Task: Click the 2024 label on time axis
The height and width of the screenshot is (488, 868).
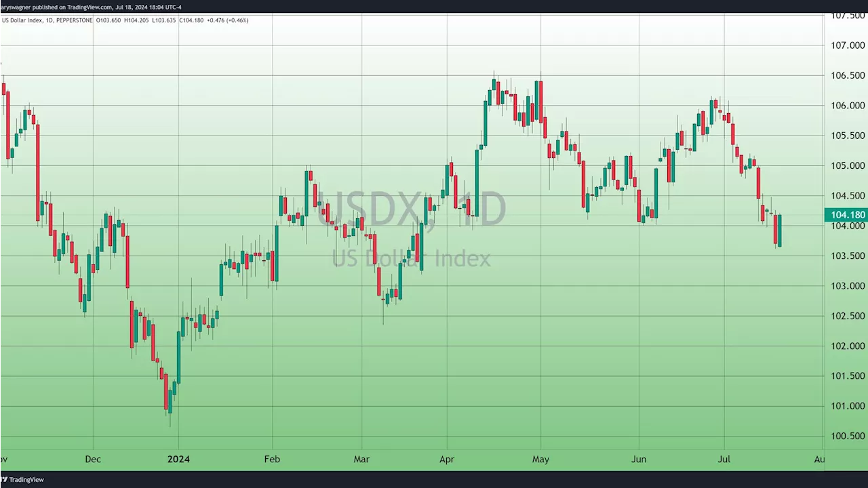Action: [178, 459]
